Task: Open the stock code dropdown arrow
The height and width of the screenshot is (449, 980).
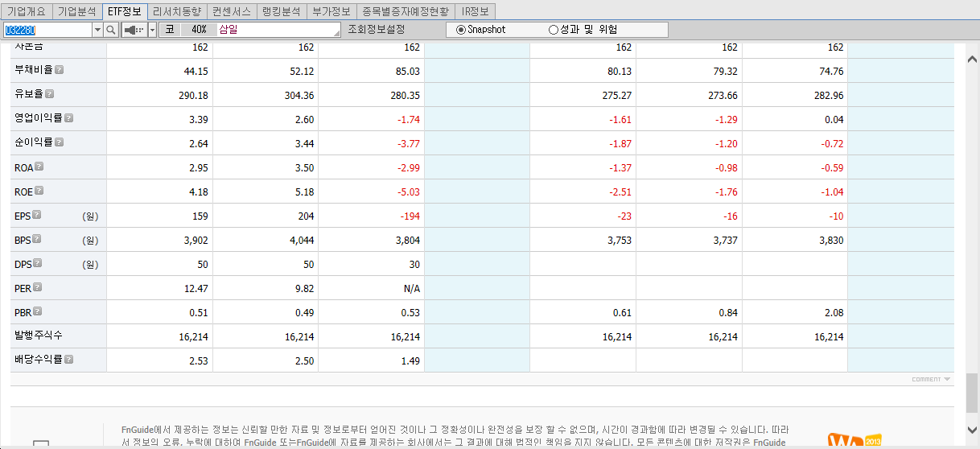Action: click(x=98, y=30)
